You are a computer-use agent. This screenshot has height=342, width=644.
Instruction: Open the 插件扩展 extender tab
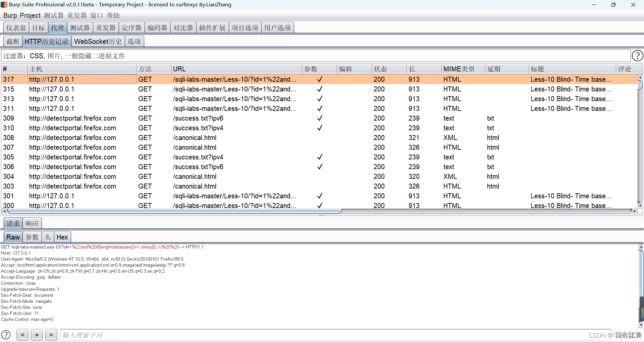(x=213, y=28)
